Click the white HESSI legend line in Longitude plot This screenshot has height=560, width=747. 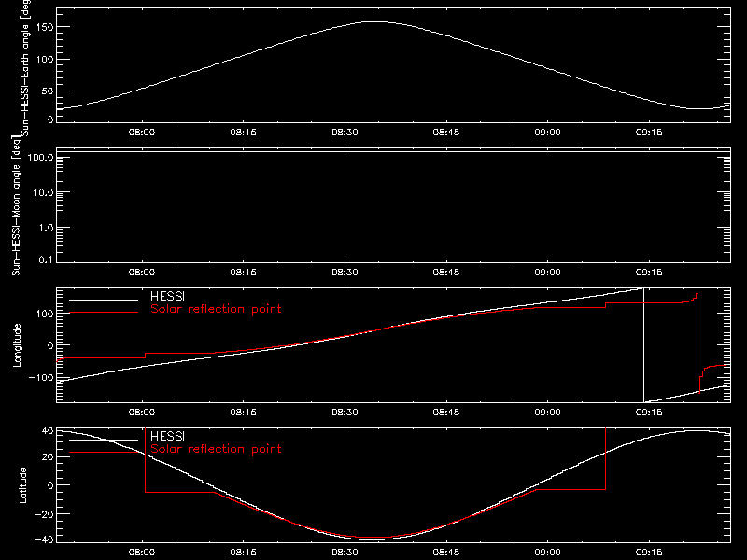[x=104, y=300]
